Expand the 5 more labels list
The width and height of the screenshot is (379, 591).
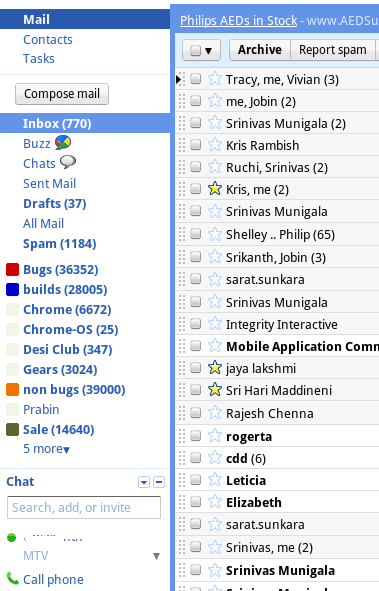46,449
